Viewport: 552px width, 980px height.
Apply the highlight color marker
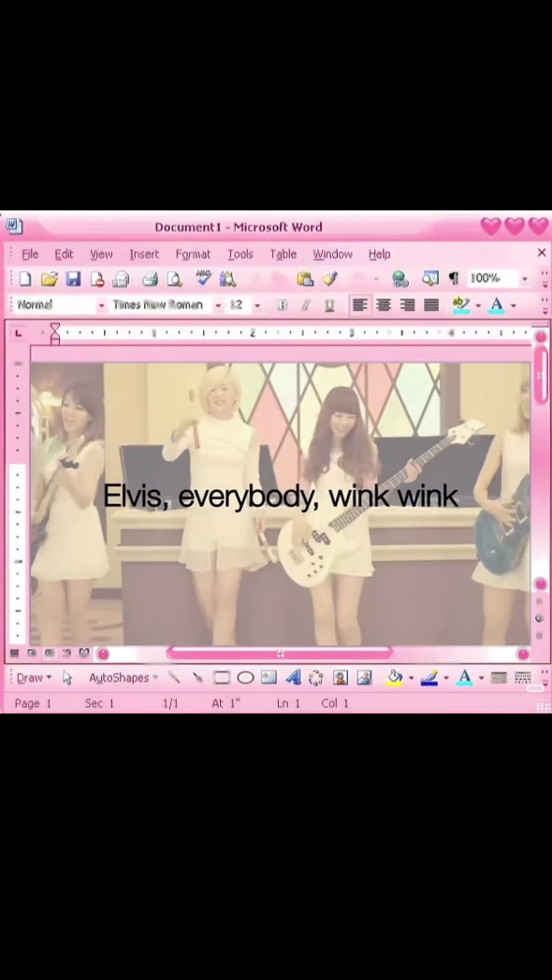coord(460,305)
